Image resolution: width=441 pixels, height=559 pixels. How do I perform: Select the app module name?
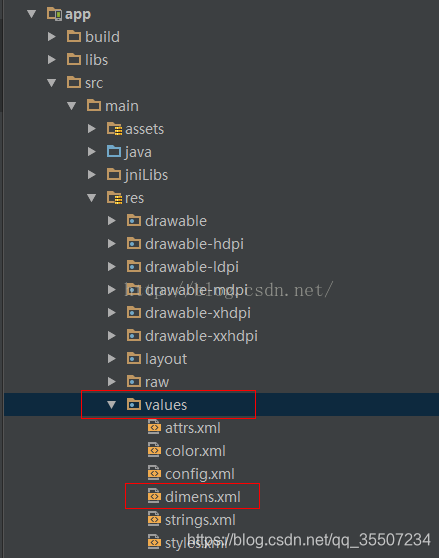(78, 15)
